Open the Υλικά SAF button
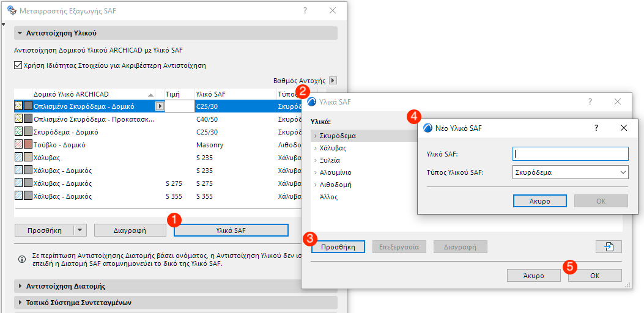This screenshot has width=644, height=313. (231, 230)
